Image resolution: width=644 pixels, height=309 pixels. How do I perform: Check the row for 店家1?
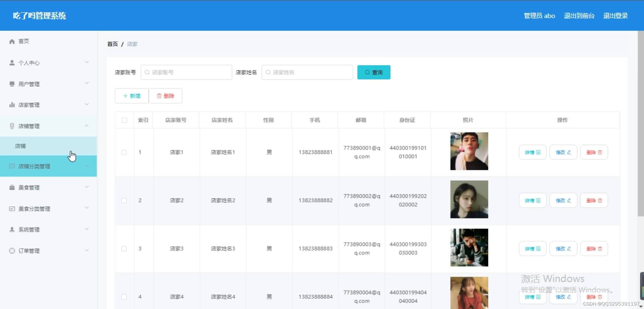pyautogui.click(x=124, y=152)
